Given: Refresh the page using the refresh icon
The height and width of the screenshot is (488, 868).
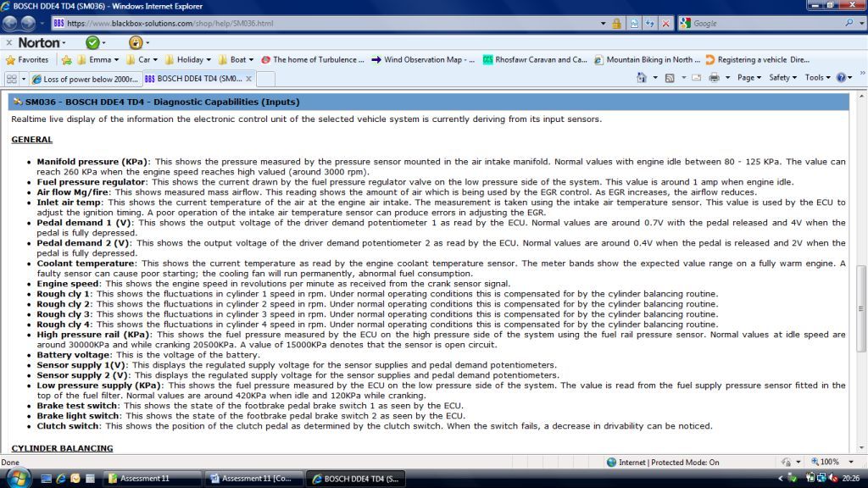Looking at the screenshot, I should point(650,23).
